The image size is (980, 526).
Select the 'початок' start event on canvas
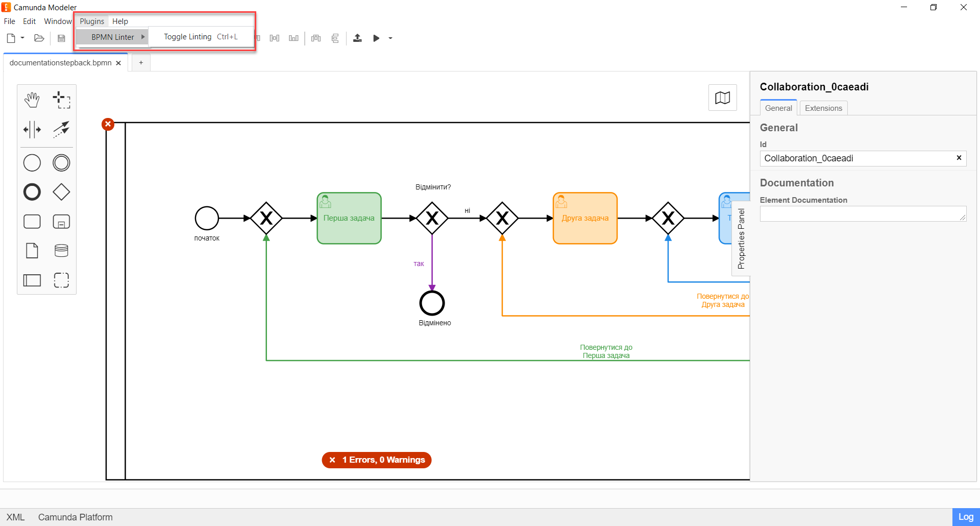(x=207, y=218)
